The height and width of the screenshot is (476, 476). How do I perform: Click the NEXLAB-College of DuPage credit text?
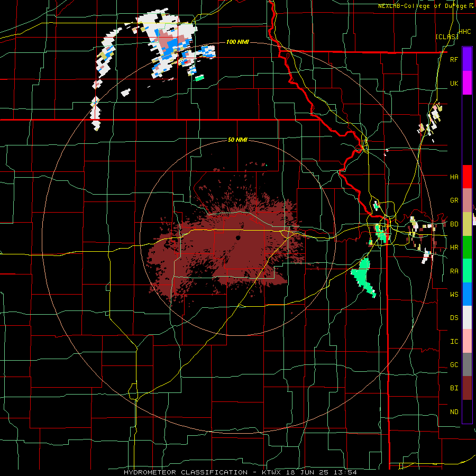[x=424, y=6]
